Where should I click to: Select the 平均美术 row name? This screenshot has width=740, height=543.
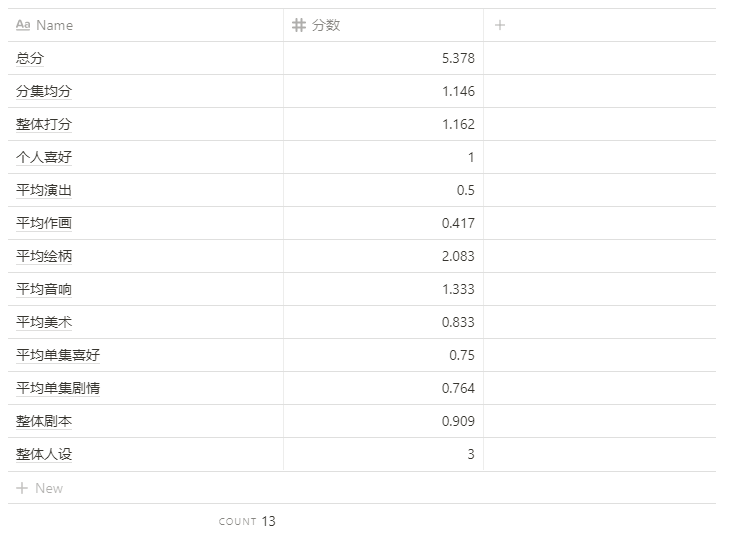(x=43, y=322)
